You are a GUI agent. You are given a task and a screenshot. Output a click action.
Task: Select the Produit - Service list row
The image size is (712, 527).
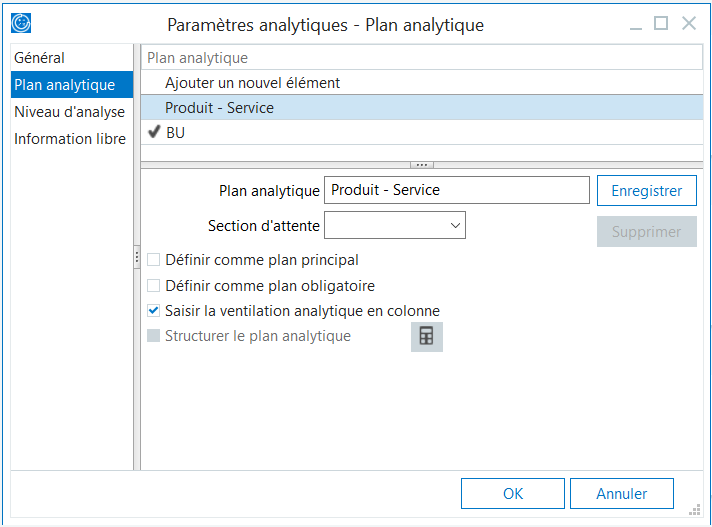click(219, 108)
